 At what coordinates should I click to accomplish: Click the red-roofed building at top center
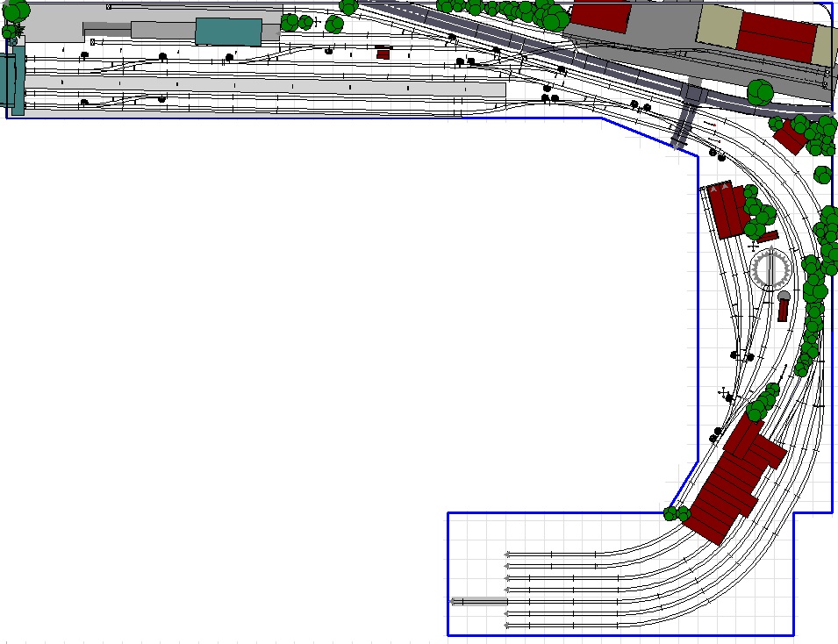(601, 18)
